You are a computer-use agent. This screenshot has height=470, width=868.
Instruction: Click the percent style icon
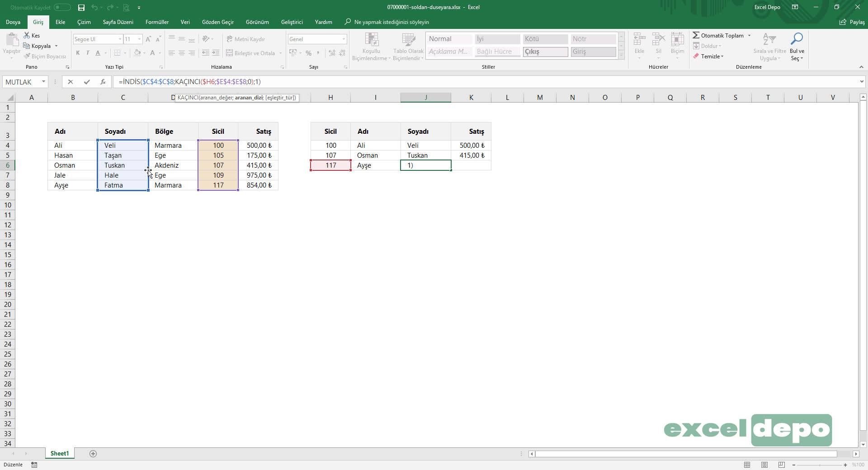tap(308, 53)
